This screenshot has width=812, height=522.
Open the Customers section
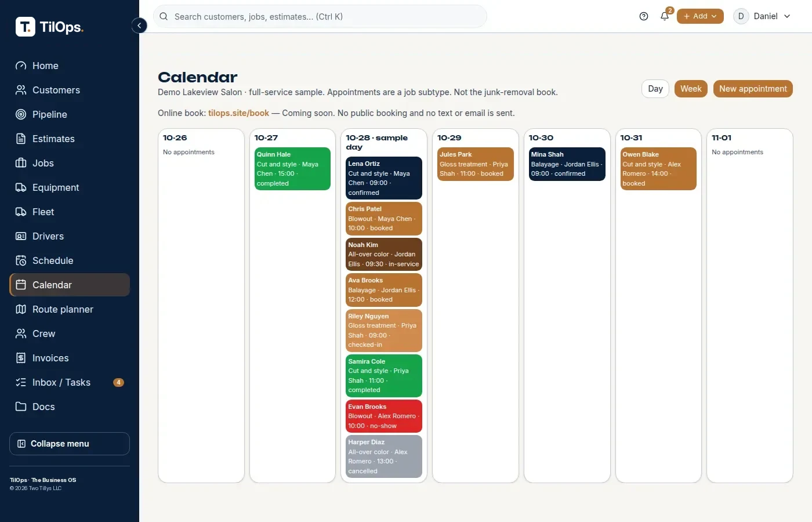point(70,90)
